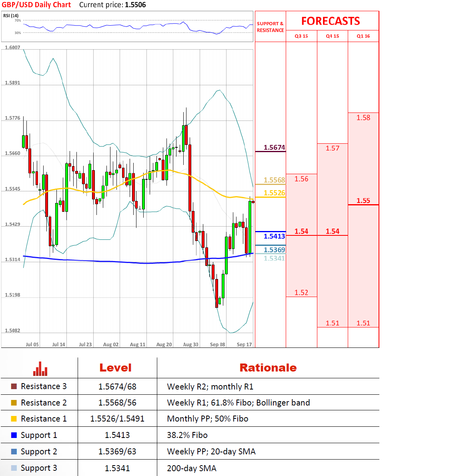
Task: Click the Support 2 row label
Action: pyautogui.click(x=39, y=452)
